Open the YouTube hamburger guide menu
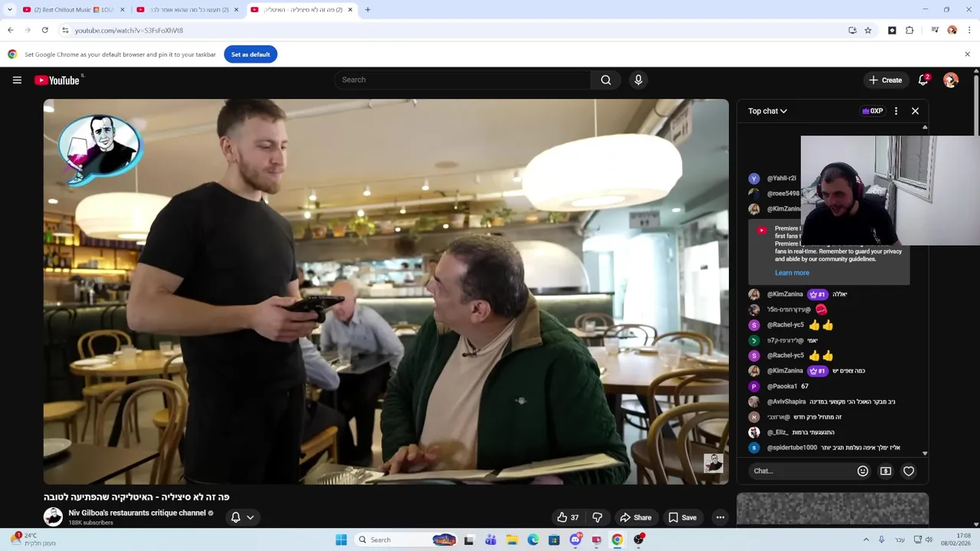The height and width of the screenshot is (551, 980). pyautogui.click(x=17, y=80)
